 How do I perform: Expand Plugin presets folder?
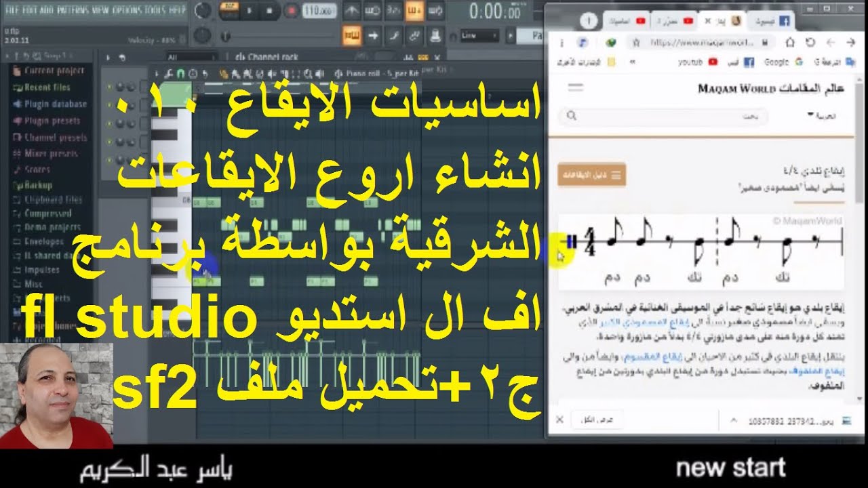coord(47,121)
